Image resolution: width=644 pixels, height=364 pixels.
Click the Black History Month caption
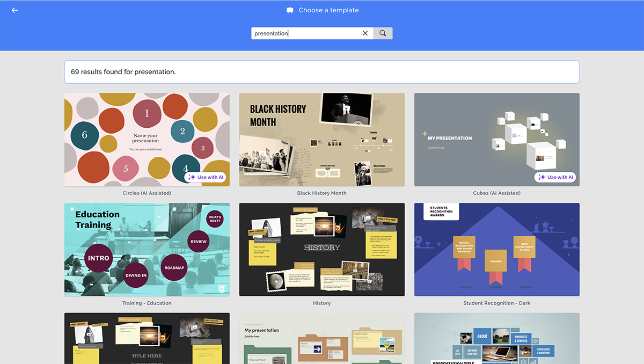322,193
